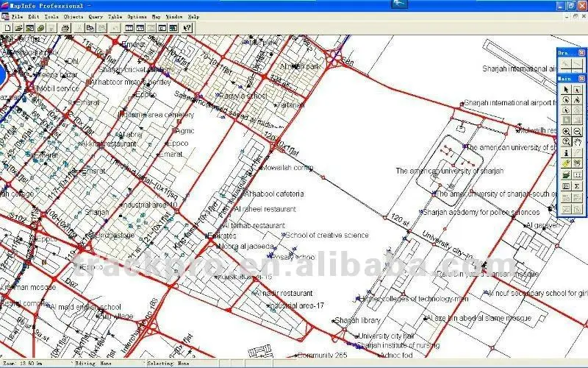Open the Window menu
The image size is (588, 368).
pyautogui.click(x=173, y=16)
